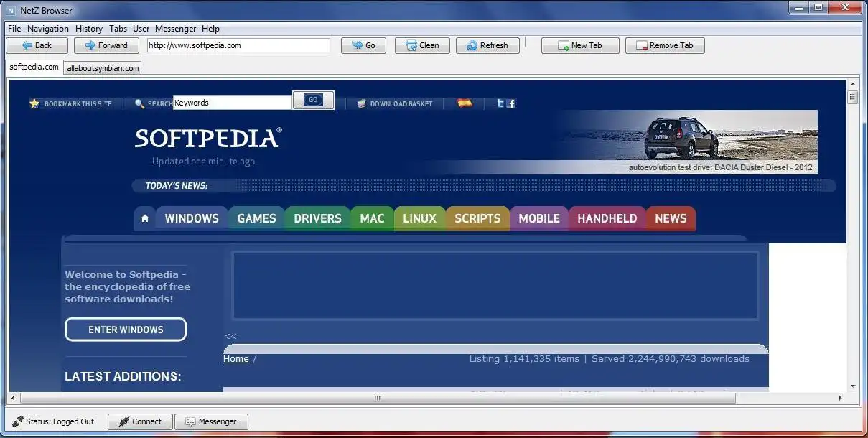Open the WINDOWS category tab
Viewport: 868px width, 438px height.
click(x=192, y=218)
